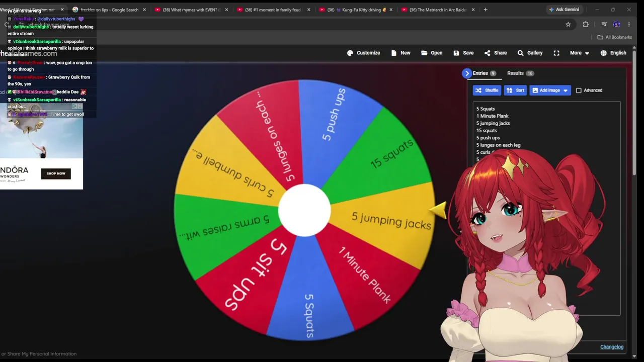The width and height of the screenshot is (644, 362).
Task: Open the Customize palette option
Action: [x=363, y=53]
